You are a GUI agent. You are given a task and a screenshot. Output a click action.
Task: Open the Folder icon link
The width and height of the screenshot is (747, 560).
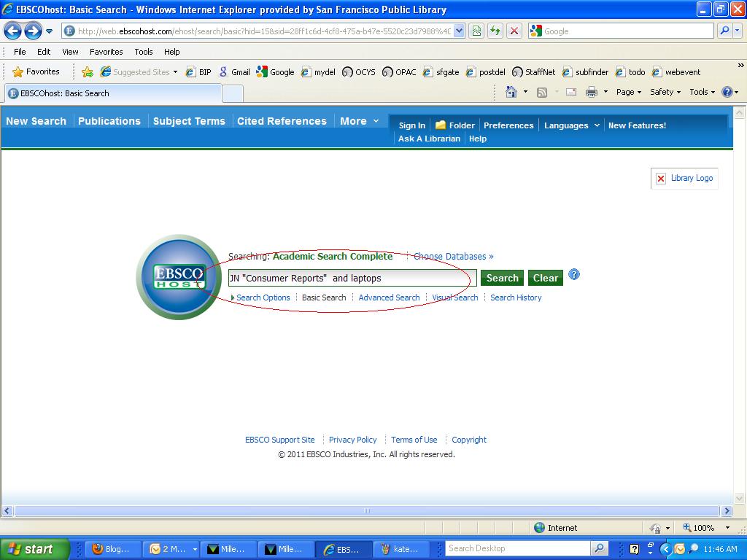coord(455,125)
